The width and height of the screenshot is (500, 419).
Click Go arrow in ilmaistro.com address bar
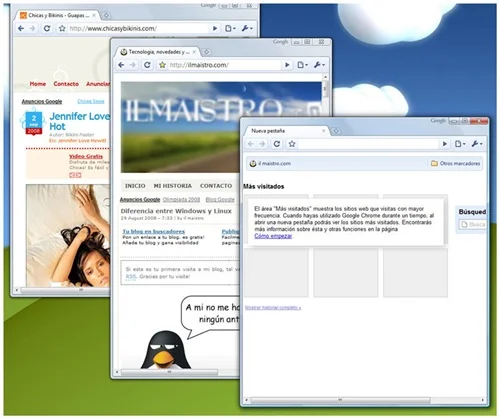click(287, 65)
